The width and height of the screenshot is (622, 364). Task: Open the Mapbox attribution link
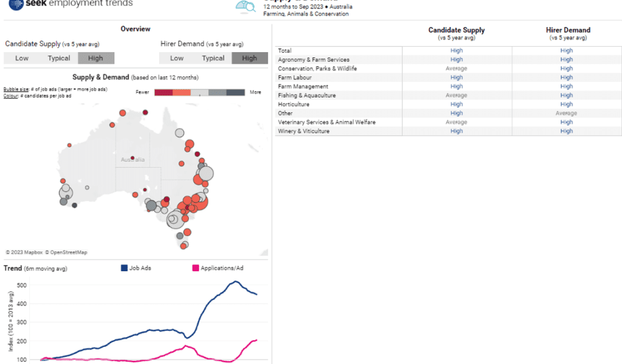24,252
